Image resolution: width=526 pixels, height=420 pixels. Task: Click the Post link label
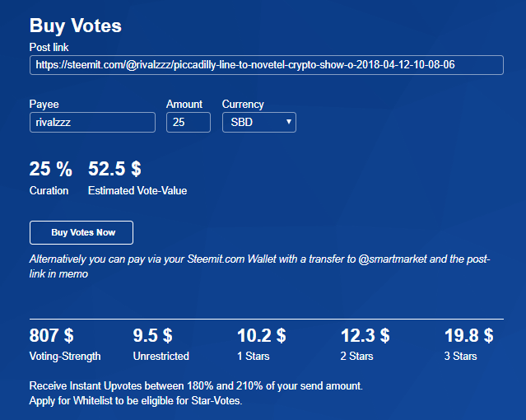[49, 47]
